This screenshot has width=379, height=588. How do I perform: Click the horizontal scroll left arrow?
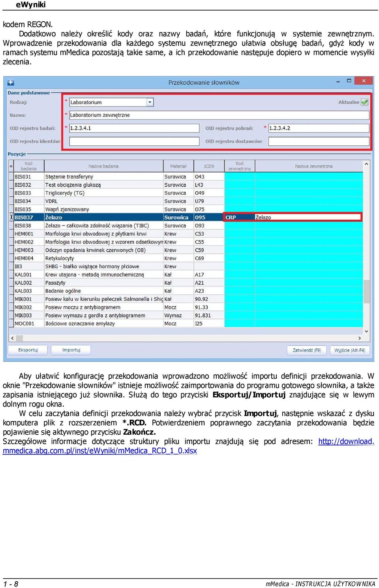click(x=12, y=338)
